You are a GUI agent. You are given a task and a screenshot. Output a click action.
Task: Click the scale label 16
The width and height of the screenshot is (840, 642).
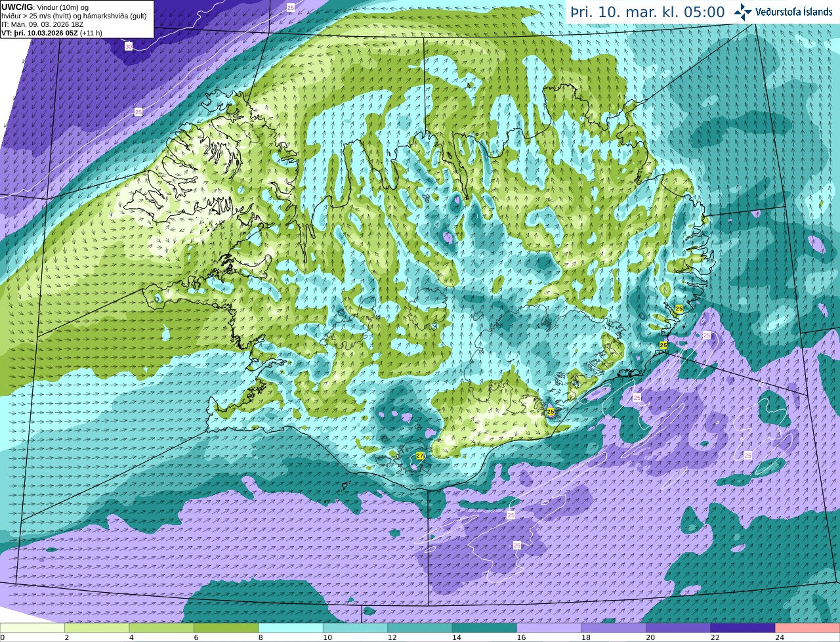click(521, 637)
